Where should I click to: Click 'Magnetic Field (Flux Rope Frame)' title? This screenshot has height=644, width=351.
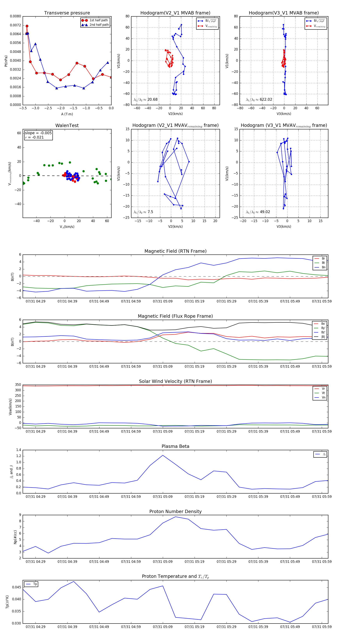(x=175, y=316)
